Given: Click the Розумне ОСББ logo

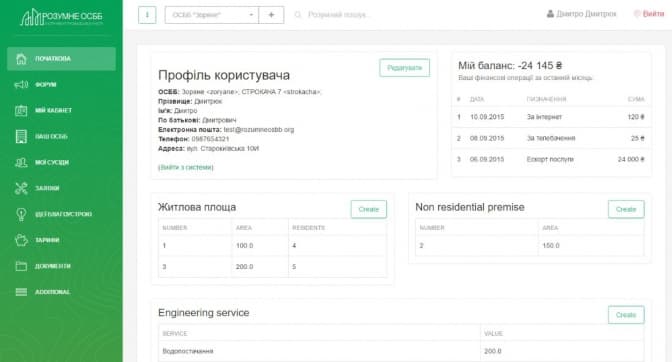Looking at the screenshot, I should tap(62, 17).
